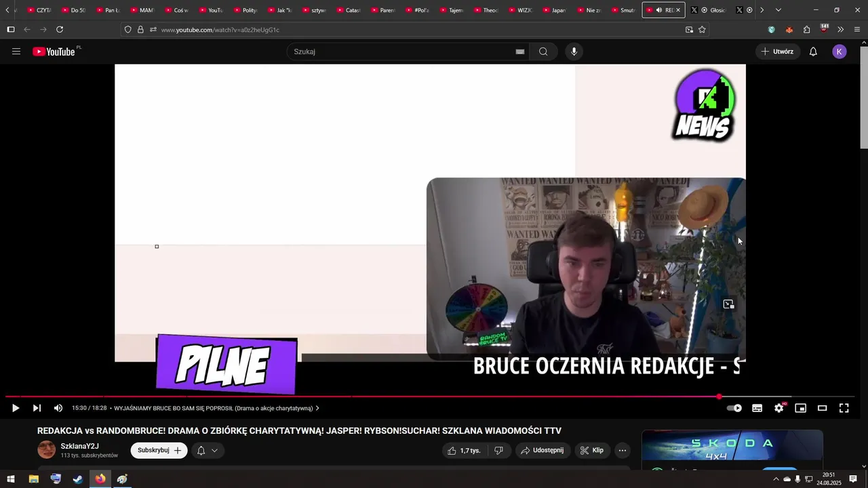868x488 pixels.
Task: Open YouTube notifications bell
Action: 813,52
